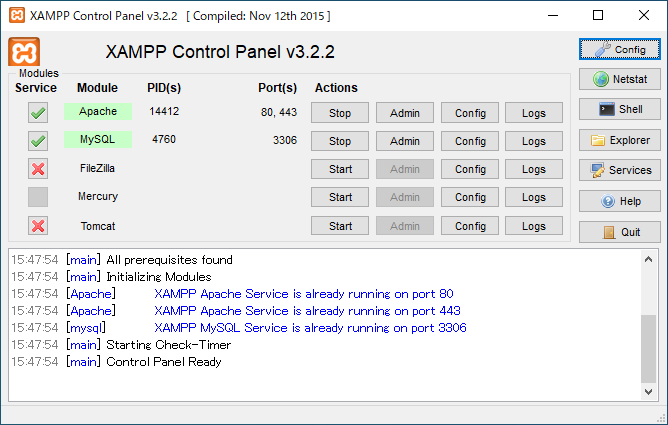Quit XAMPP using the Quit button
Image resolution: width=668 pixels, height=425 pixels.
point(620,232)
